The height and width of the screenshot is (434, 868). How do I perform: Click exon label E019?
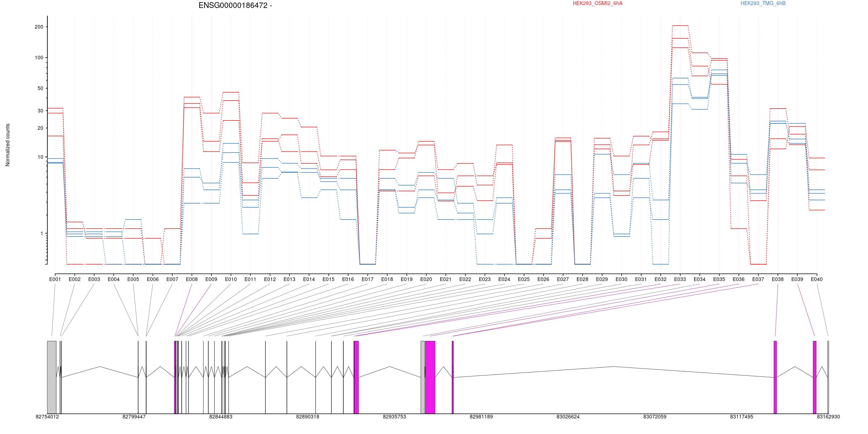(x=407, y=279)
